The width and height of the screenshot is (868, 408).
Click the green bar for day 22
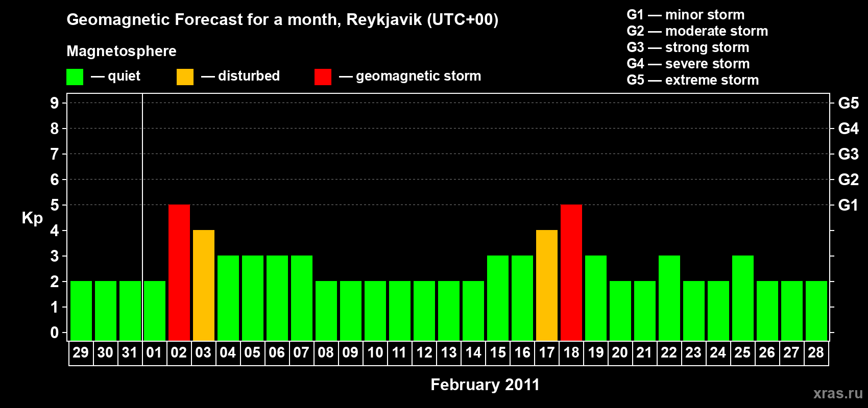point(669,298)
